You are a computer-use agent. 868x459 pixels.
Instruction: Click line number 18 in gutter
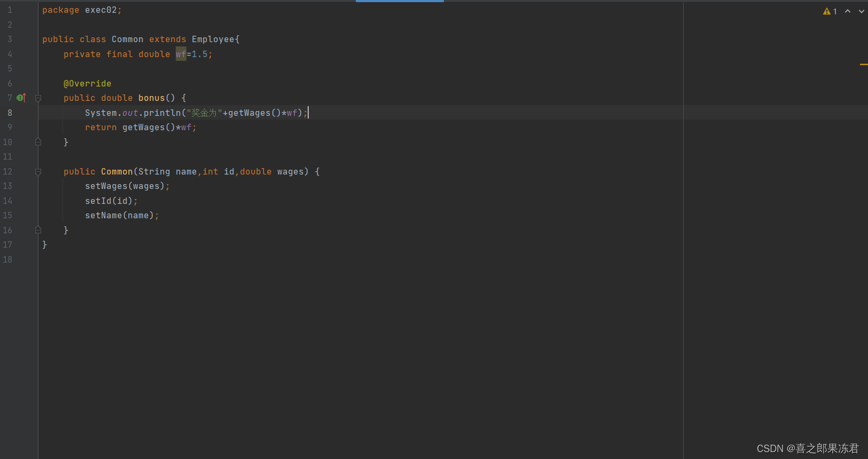[x=7, y=260]
